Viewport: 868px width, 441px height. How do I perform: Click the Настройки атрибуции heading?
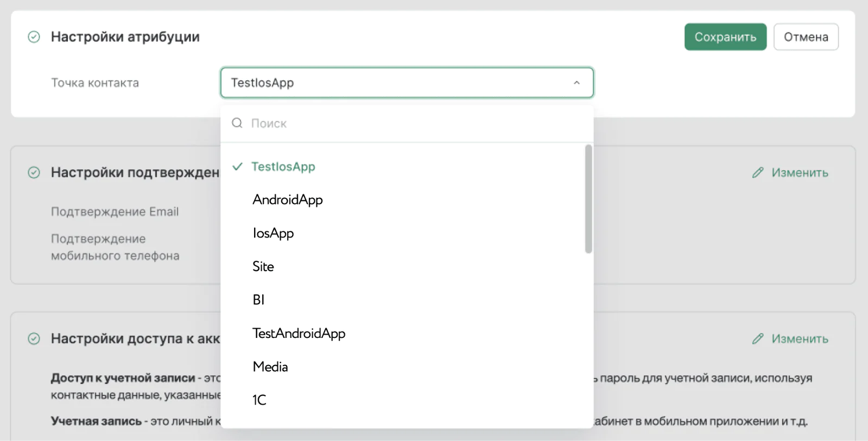point(125,37)
